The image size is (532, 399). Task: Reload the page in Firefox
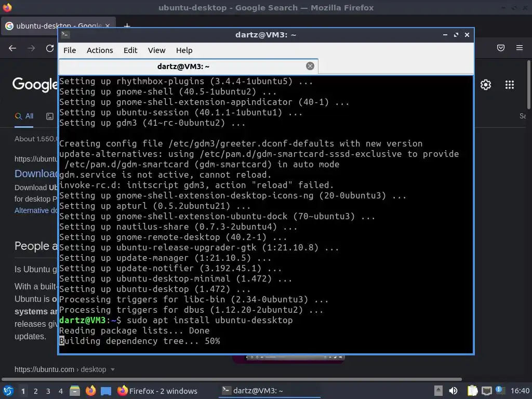coord(50,48)
